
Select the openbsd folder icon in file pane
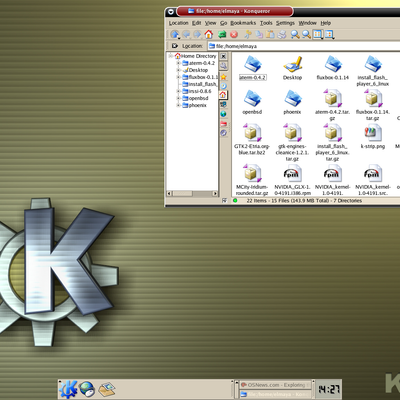(252, 99)
